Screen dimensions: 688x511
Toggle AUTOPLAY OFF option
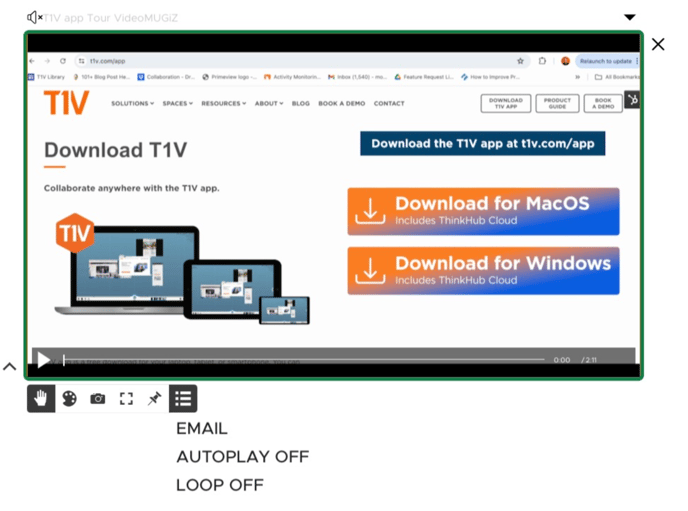243,457
